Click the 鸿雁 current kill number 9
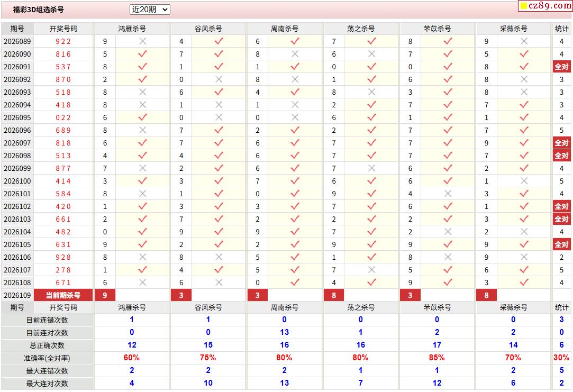The height and width of the screenshot is (392, 573). click(x=105, y=295)
